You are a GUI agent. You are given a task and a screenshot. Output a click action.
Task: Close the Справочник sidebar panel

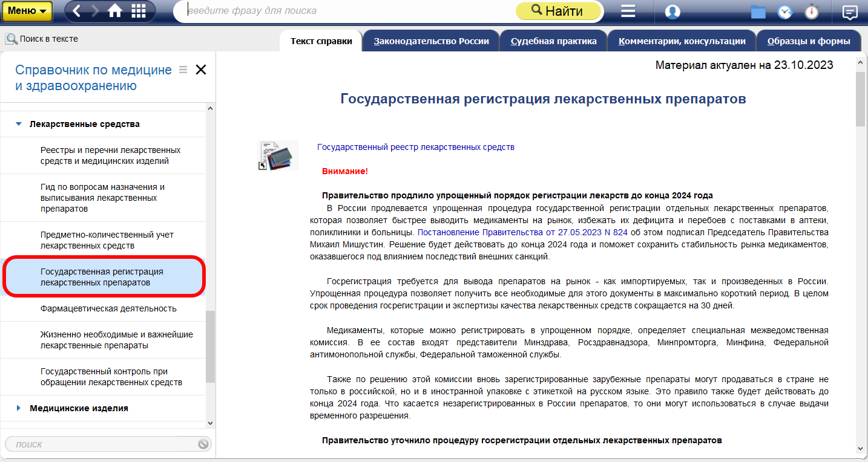tap(201, 70)
